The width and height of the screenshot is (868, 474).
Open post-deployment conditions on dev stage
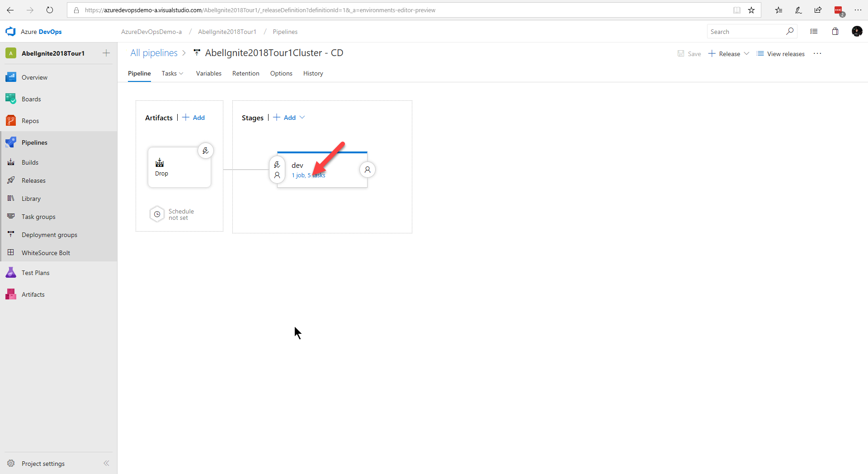pyautogui.click(x=368, y=170)
